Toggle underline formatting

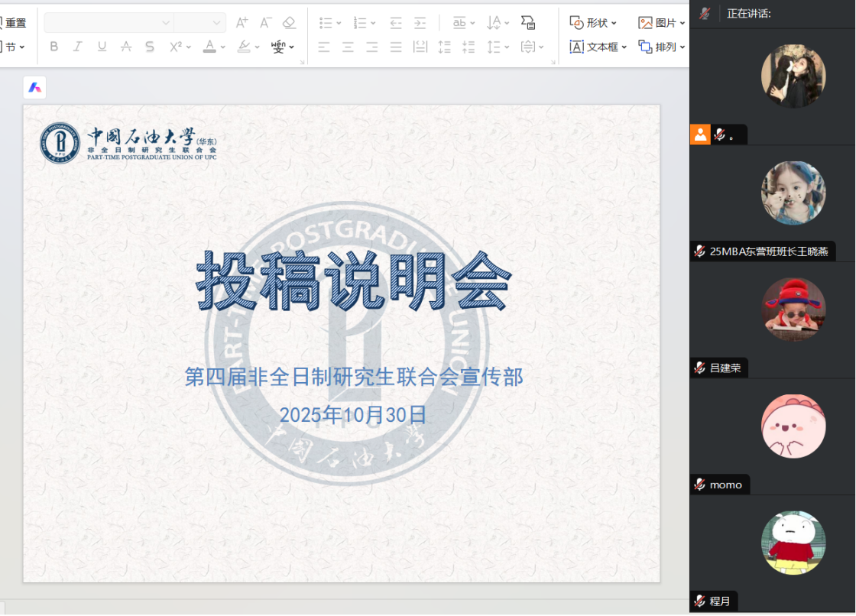[x=102, y=47]
